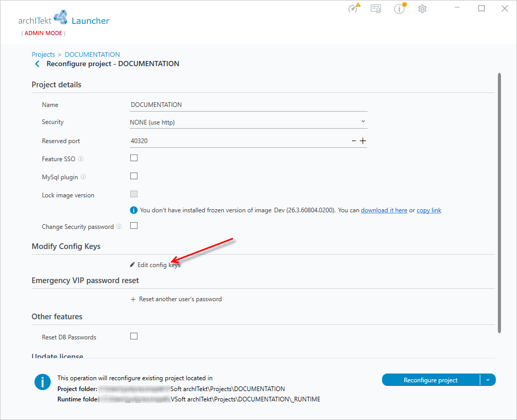Enable the MySql plugin checkbox
The width and height of the screenshot is (517, 420).
click(x=134, y=176)
